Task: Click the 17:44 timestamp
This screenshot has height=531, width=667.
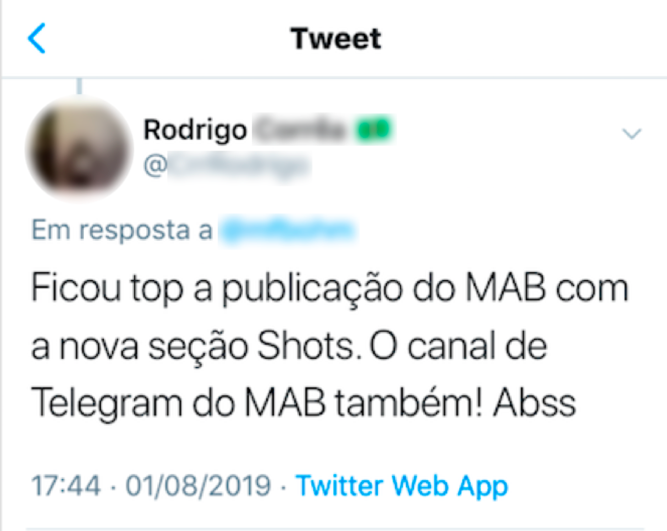Action: tap(66, 485)
